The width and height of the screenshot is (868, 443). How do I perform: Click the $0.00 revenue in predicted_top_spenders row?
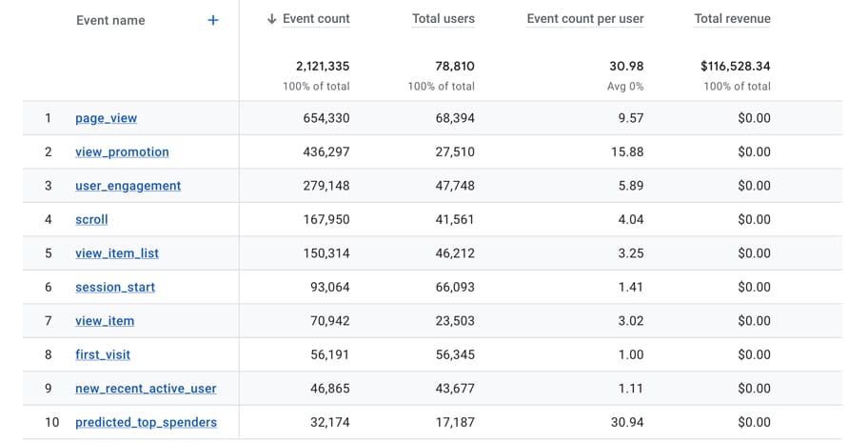(754, 422)
